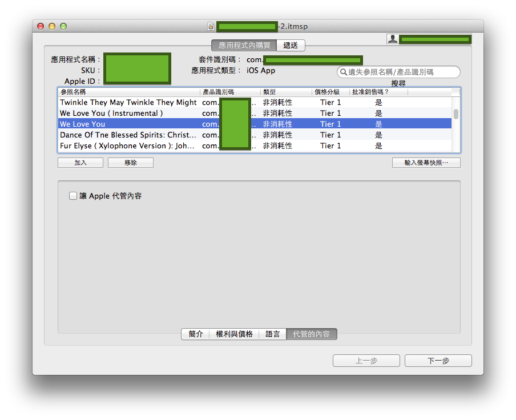Select the 語言 tab

coord(273,334)
